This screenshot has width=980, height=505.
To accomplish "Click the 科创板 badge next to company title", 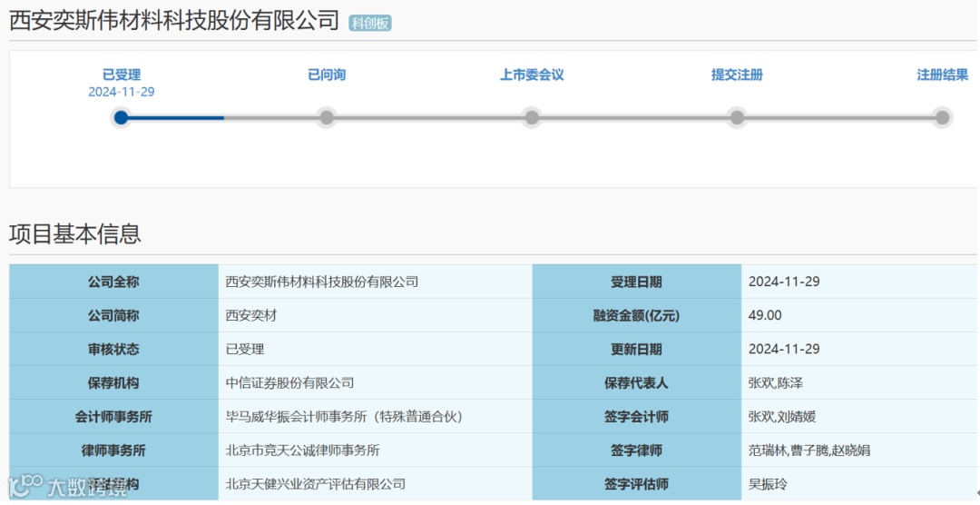I will (x=370, y=23).
